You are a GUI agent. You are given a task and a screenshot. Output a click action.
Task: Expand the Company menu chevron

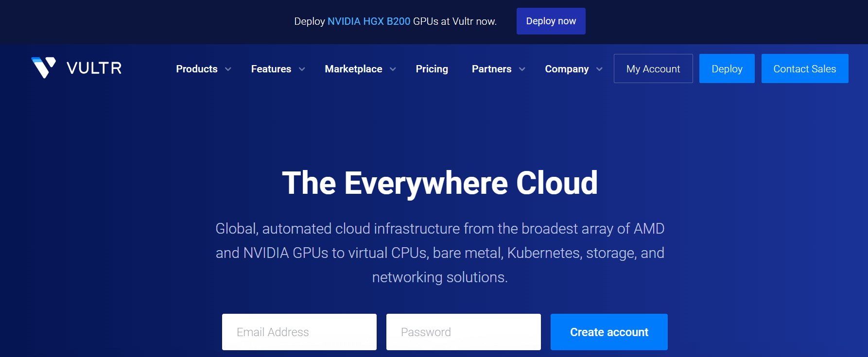599,69
